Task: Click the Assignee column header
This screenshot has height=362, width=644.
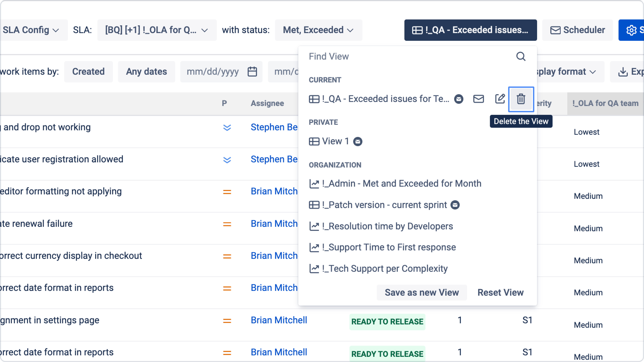Action: 267,103
